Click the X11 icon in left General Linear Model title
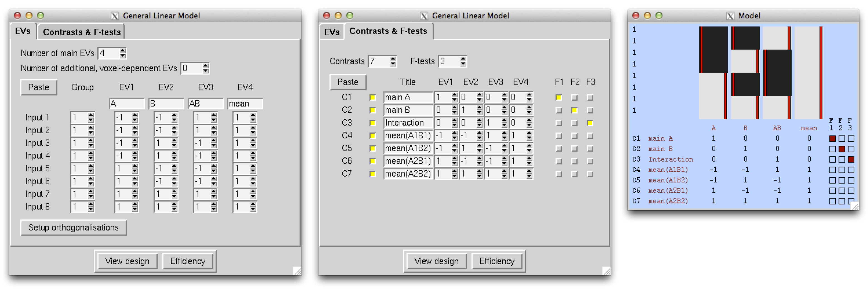 [x=115, y=16]
